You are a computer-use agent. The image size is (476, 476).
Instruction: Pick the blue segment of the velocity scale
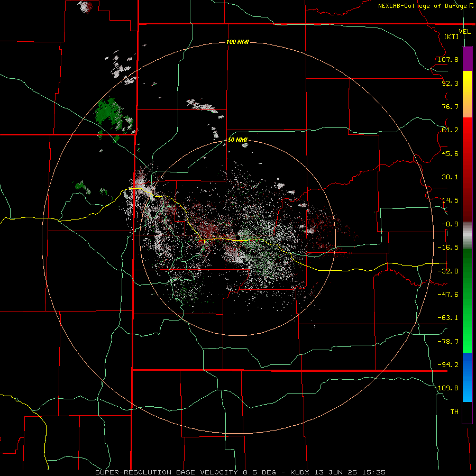[x=467, y=377]
